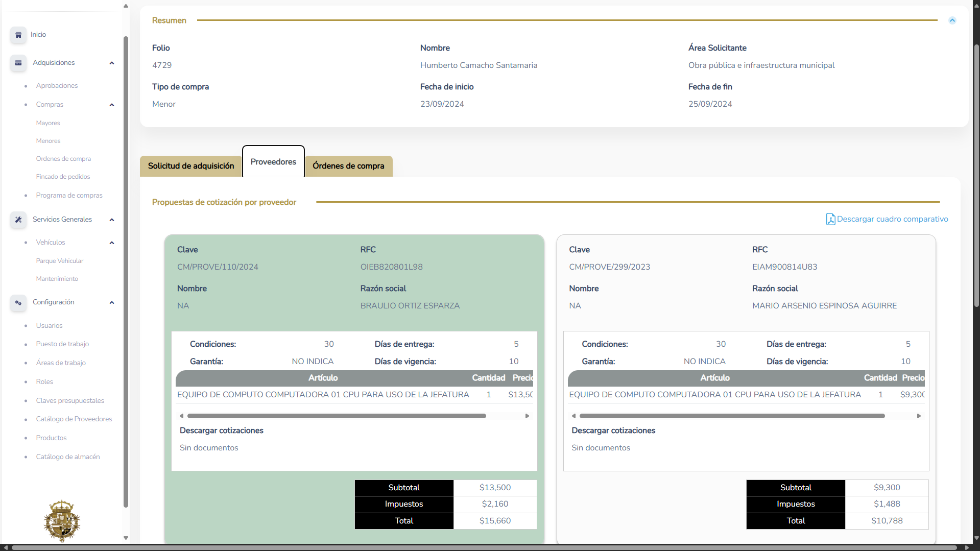Open Parque Vehicular sidebar item
This screenshot has width=980, height=551.
(x=60, y=261)
